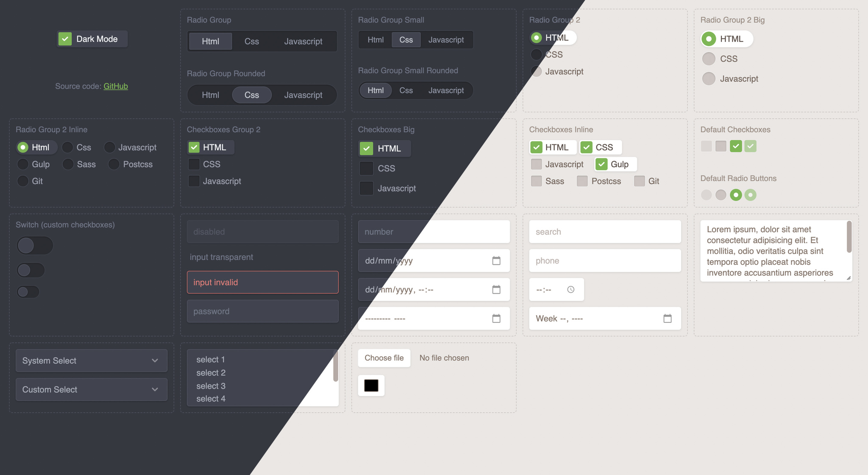
Task: Expand the Custom Select dropdown
Action: (x=91, y=389)
